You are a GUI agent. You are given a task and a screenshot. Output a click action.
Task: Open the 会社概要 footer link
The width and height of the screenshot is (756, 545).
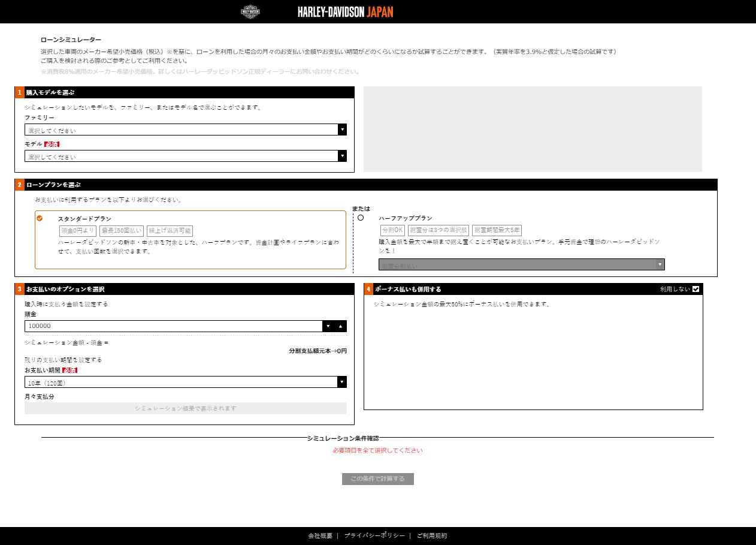pos(320,536)
